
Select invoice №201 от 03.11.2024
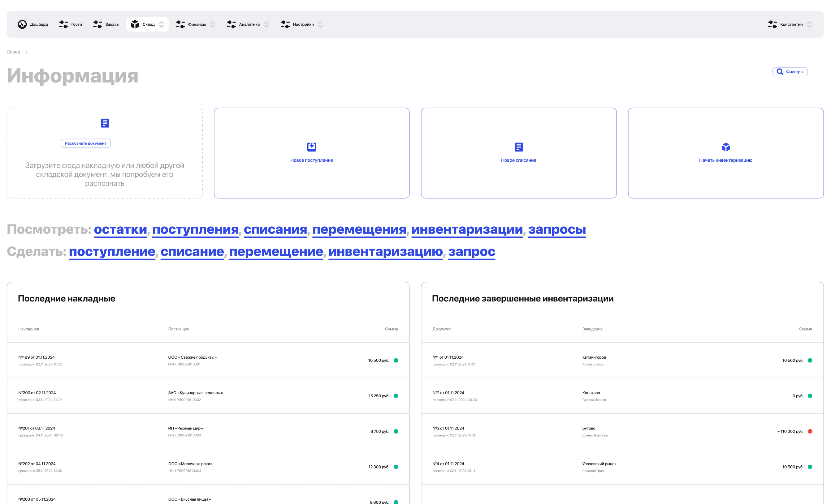(37, 428)
